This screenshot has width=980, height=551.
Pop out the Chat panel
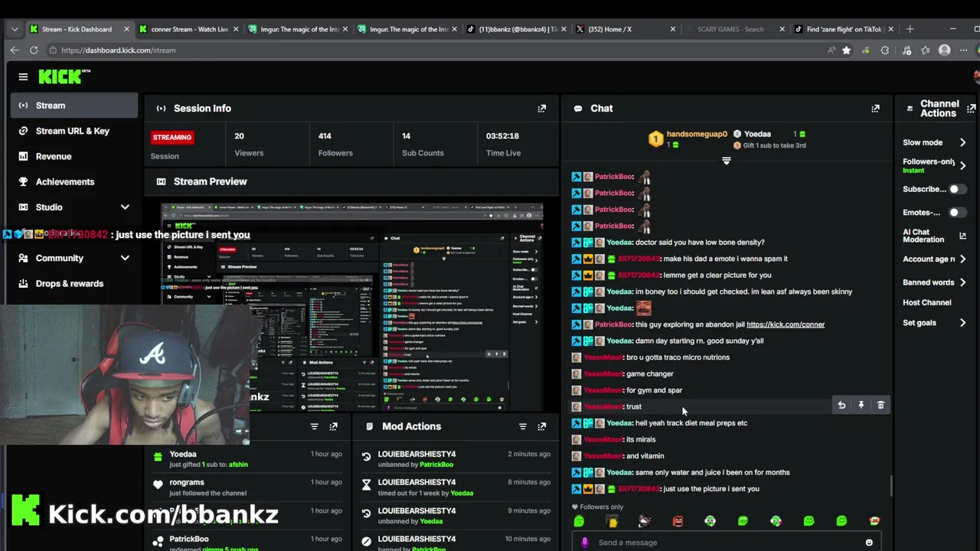coord(875,109)
